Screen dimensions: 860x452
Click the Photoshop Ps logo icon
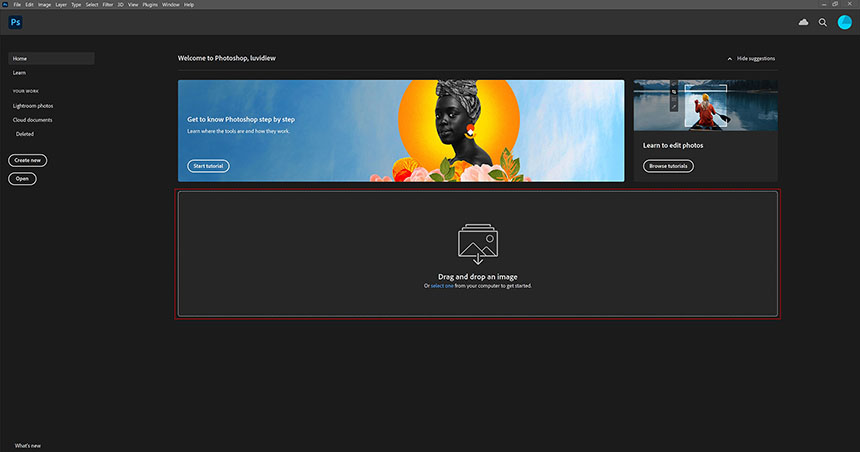pos(15,22)
